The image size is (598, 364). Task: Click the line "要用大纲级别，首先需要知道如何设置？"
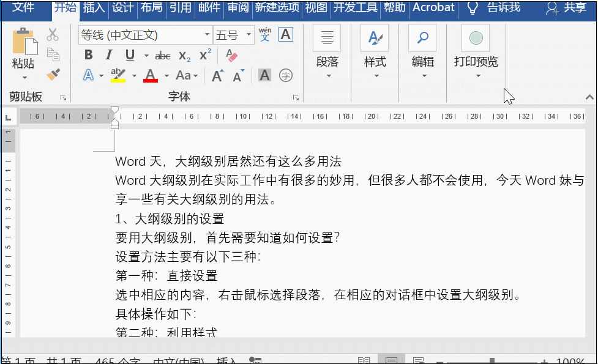click(227, 238)
